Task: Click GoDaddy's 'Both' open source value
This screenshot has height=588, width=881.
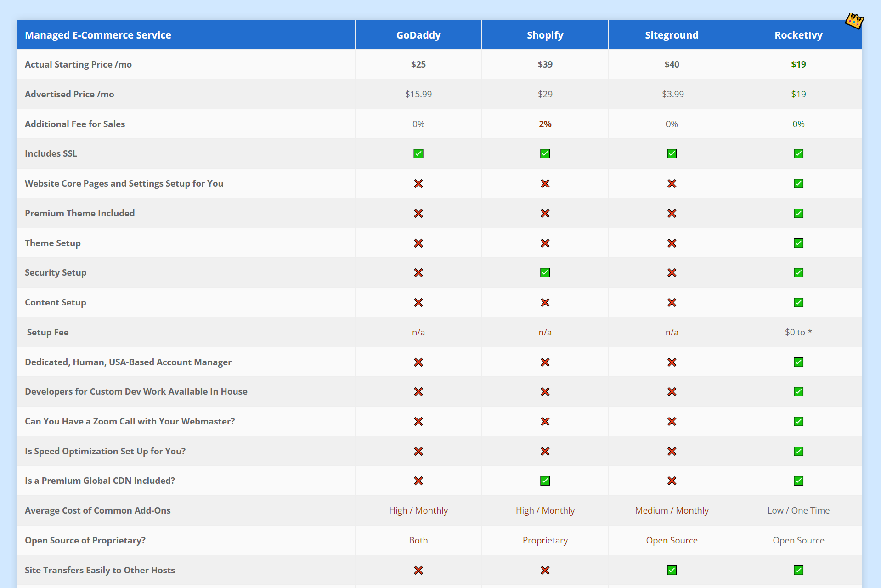Action: click(x=418, y=540)
